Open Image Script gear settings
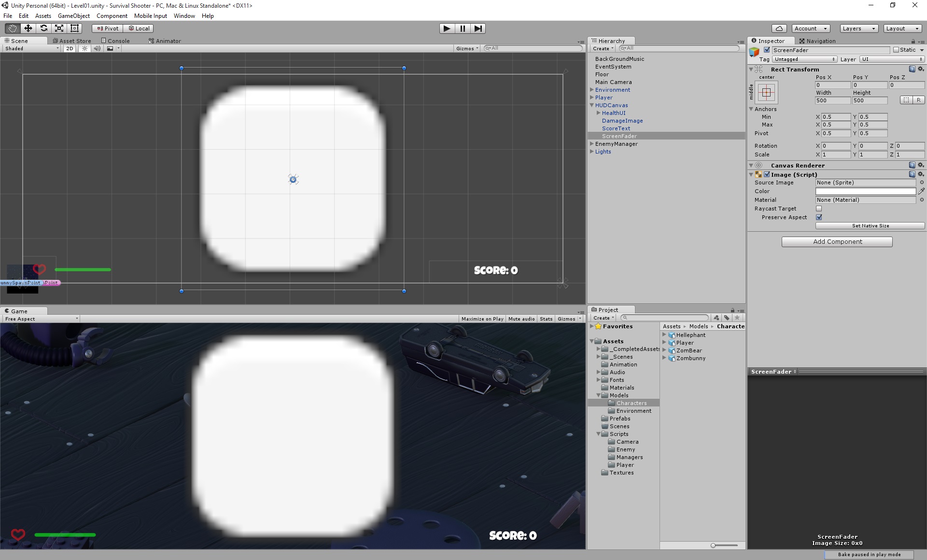Screen dimensions: 927x560 (921, 174)
